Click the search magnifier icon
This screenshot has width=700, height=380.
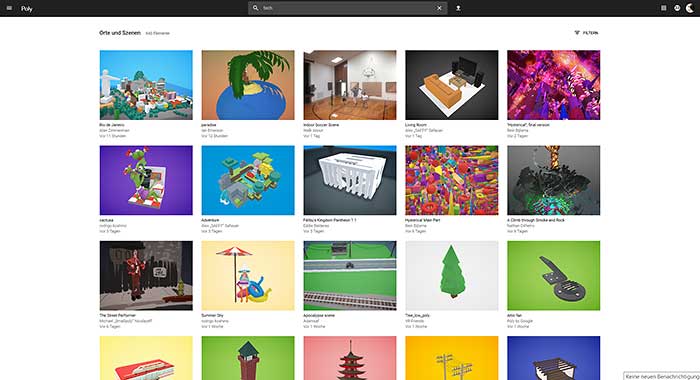coord(255,8)
